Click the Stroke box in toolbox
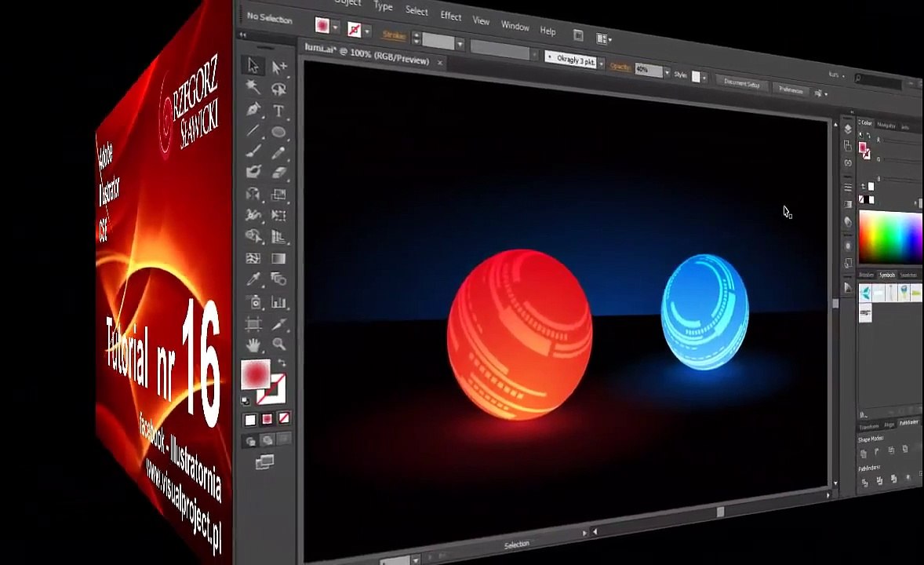This screenshot has width=924, height=565. 274,388
